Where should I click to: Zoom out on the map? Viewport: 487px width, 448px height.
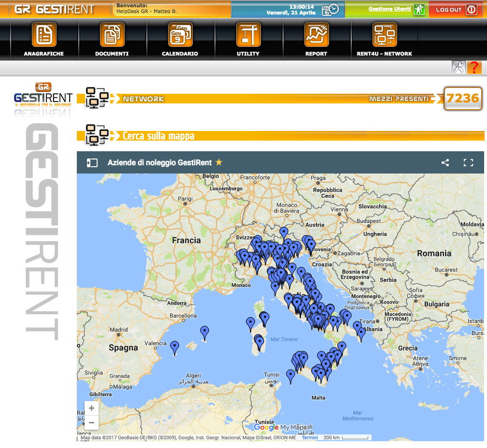(x=91, y=422)
